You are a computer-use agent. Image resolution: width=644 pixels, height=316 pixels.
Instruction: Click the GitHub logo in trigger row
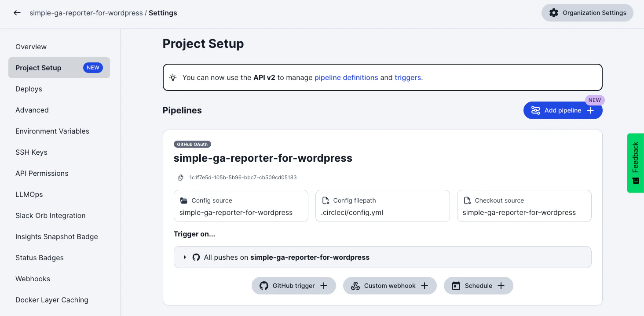click(x=196, y=257)
